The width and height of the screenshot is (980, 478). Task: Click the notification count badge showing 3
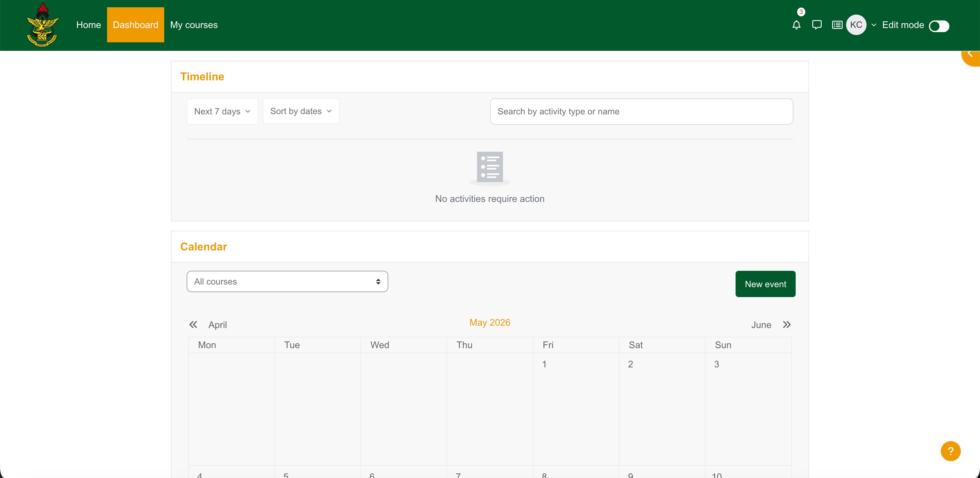tap(801, 12)
